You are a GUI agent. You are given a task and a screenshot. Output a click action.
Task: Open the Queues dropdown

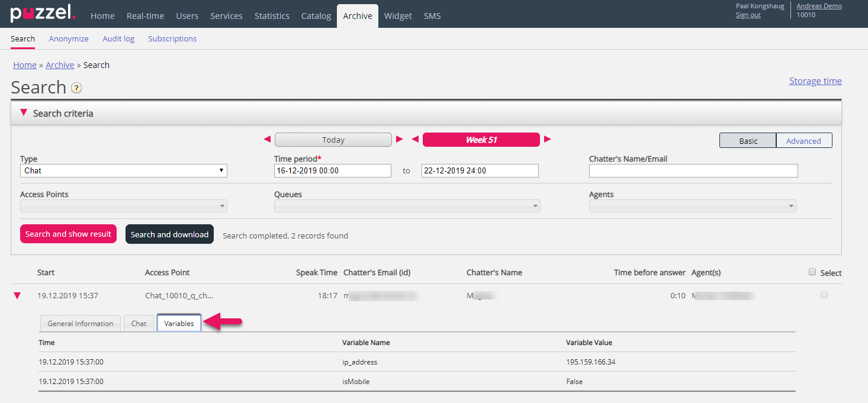(x=407, y=206)
